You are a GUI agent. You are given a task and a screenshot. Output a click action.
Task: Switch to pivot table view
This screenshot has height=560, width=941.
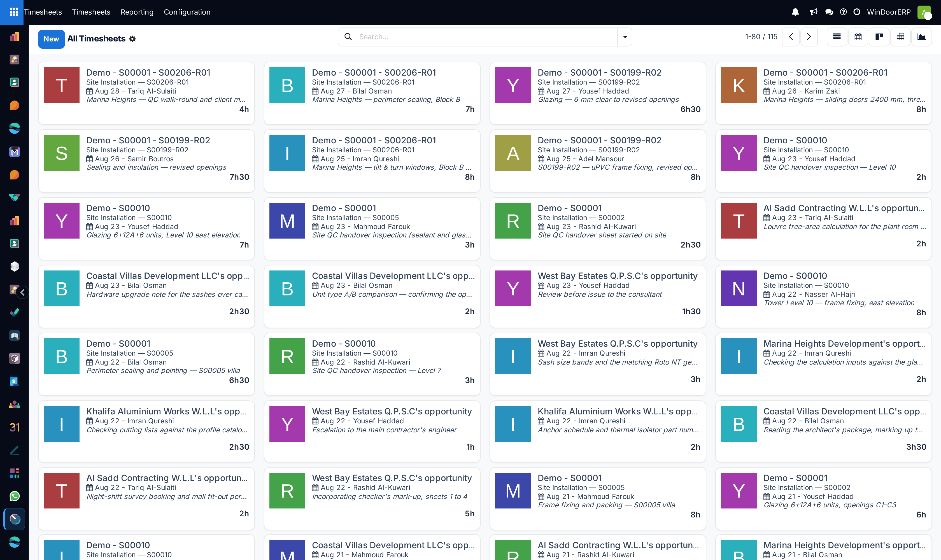click(x=900, y=37)
